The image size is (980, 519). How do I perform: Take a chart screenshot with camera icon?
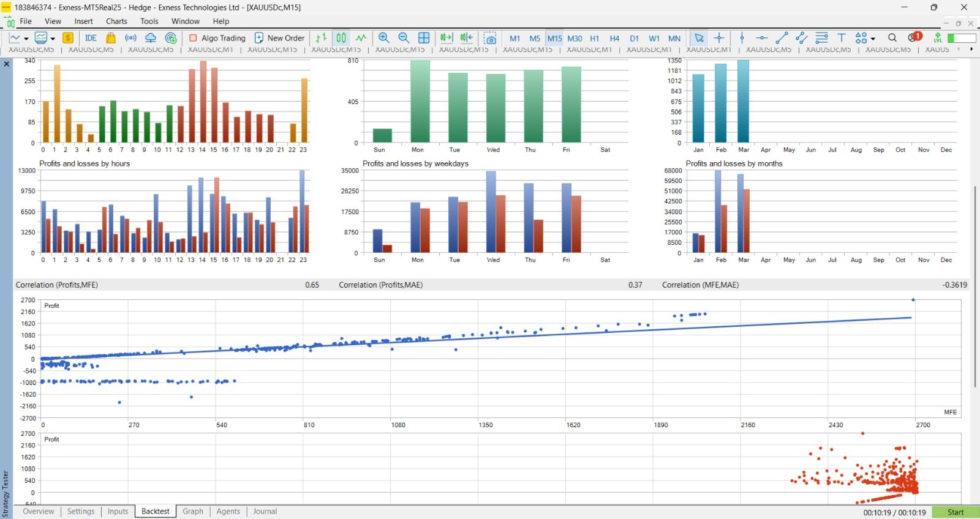490,38
